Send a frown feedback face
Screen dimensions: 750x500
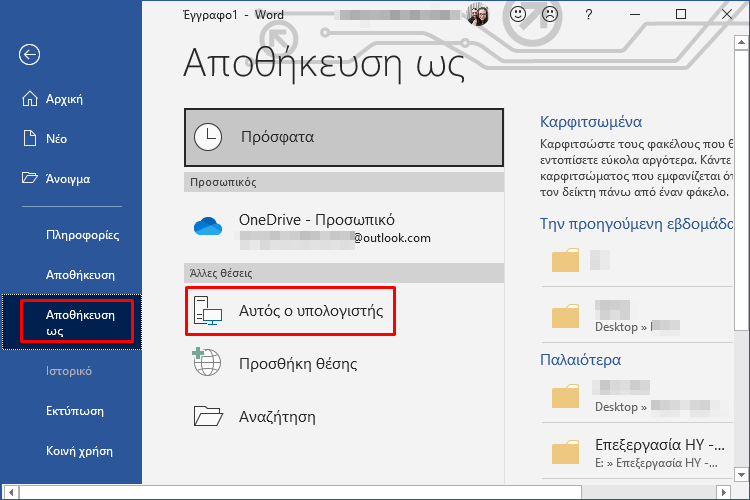pos(550,14)
